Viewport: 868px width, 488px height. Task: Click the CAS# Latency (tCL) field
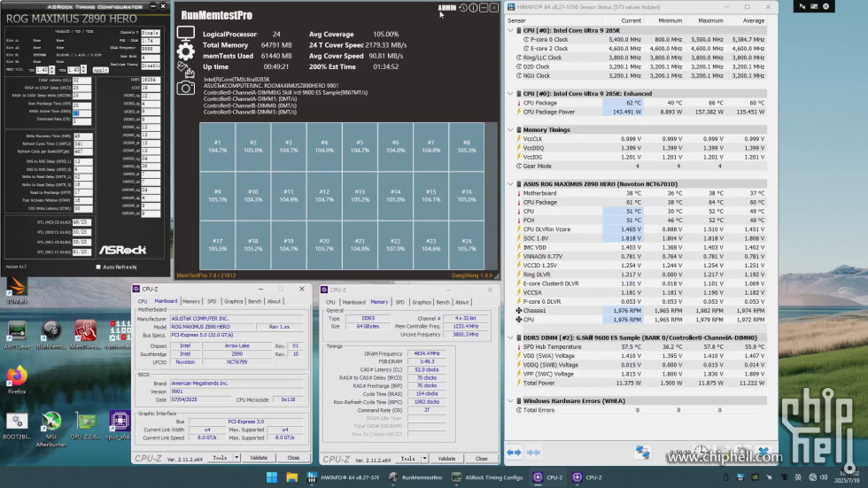tap(81, 81)
